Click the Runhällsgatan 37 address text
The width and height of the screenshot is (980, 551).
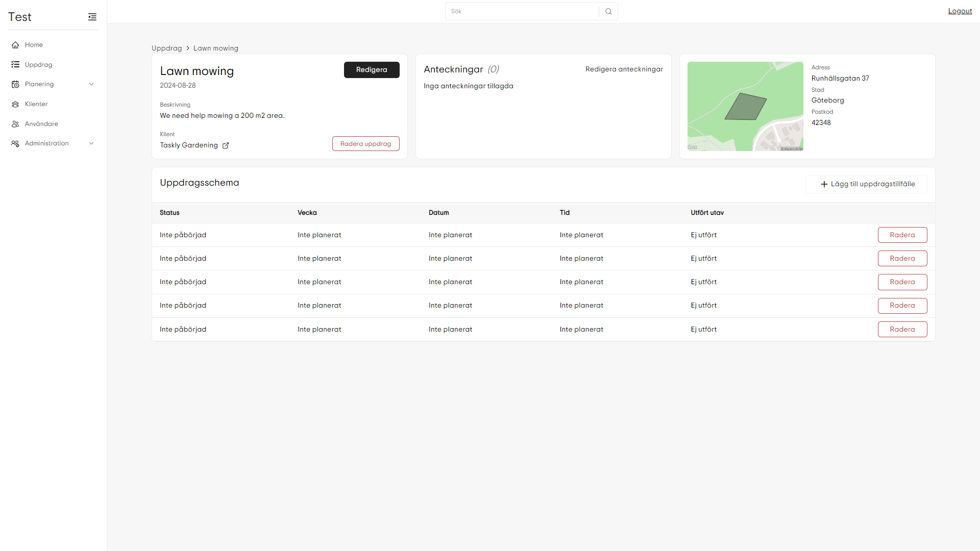840,79
